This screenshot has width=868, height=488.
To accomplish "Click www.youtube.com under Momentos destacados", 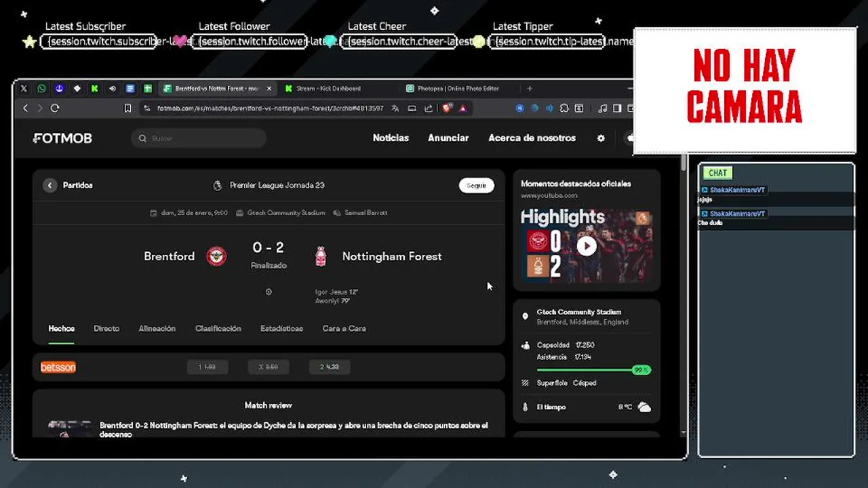I will click(549, 196).
